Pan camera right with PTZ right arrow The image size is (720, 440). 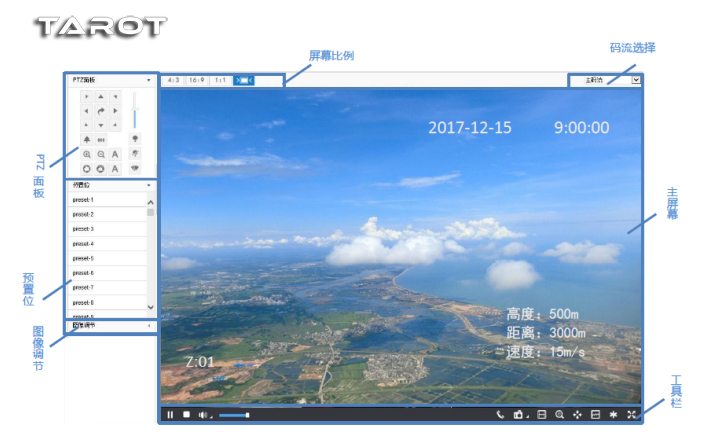115,111
